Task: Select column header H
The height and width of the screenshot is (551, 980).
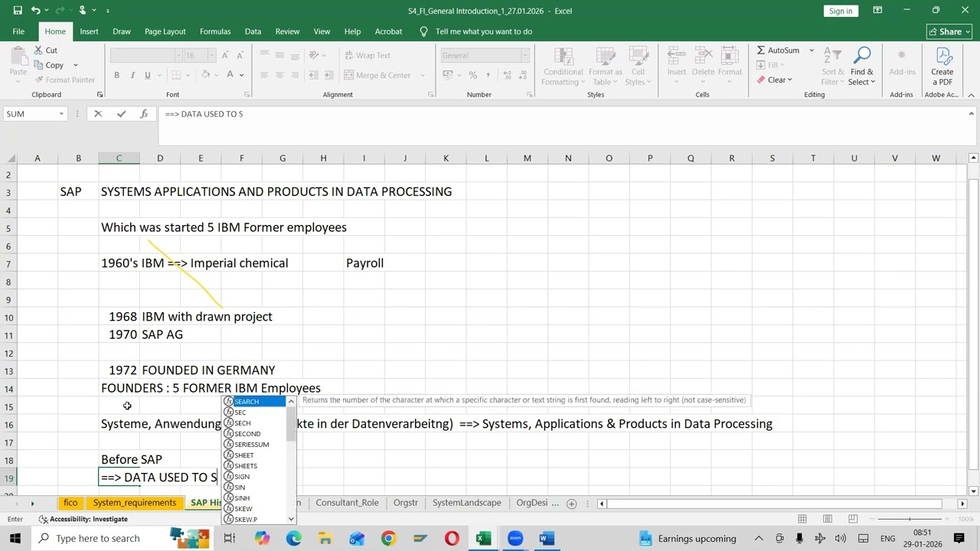Action: tap(323, 158)
